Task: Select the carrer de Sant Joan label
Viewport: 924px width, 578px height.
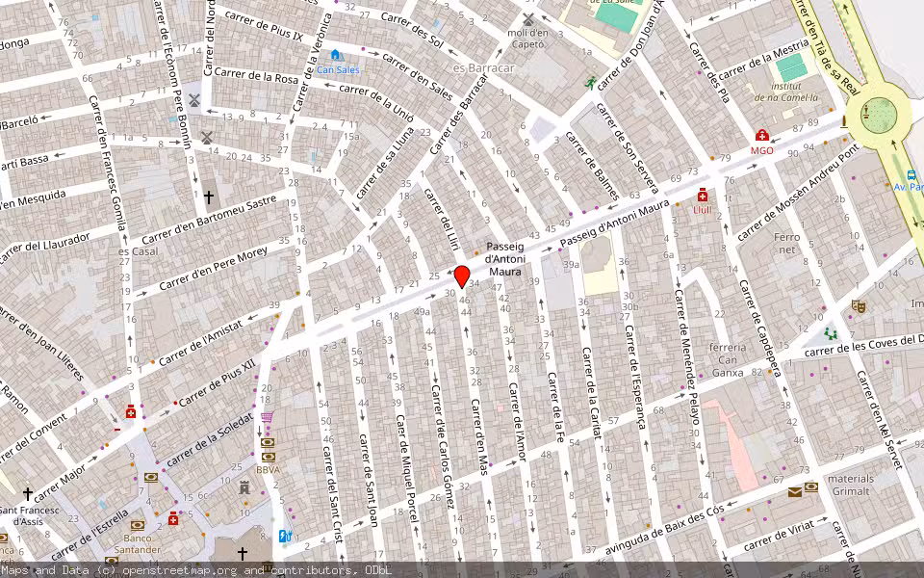Action: [369, 479]
